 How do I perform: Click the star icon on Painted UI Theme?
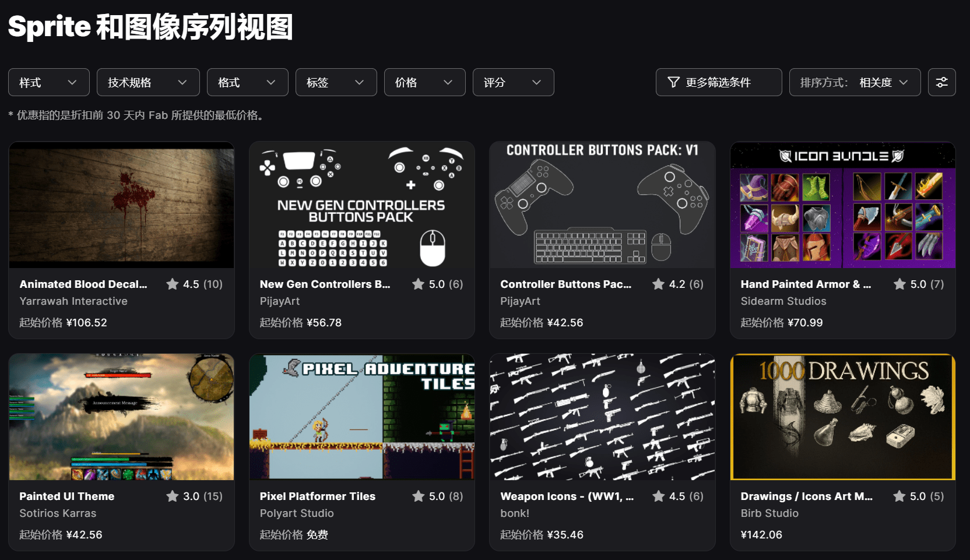[x=173, y=496]
